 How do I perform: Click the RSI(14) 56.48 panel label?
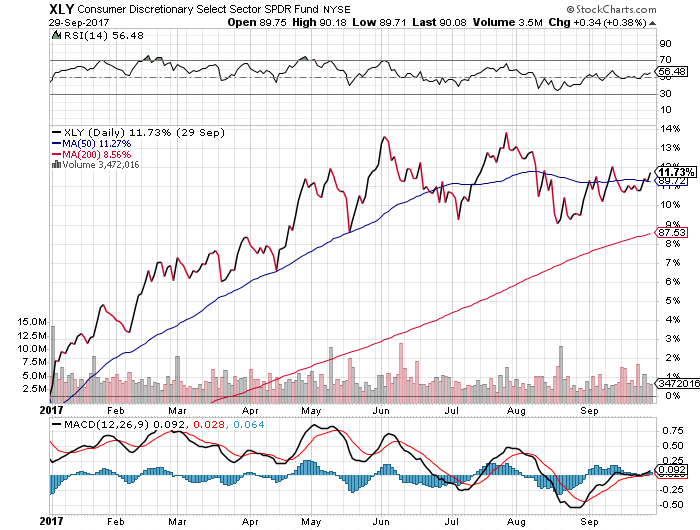(104, 35)
